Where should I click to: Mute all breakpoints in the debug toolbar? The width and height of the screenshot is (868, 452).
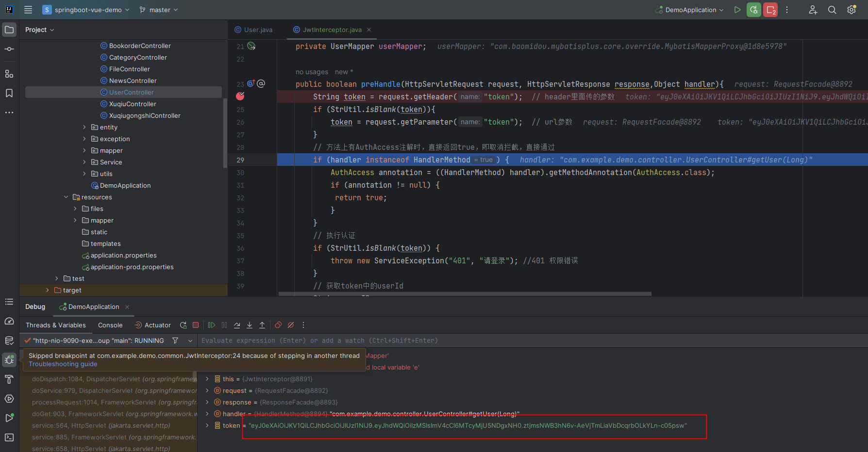290,325
